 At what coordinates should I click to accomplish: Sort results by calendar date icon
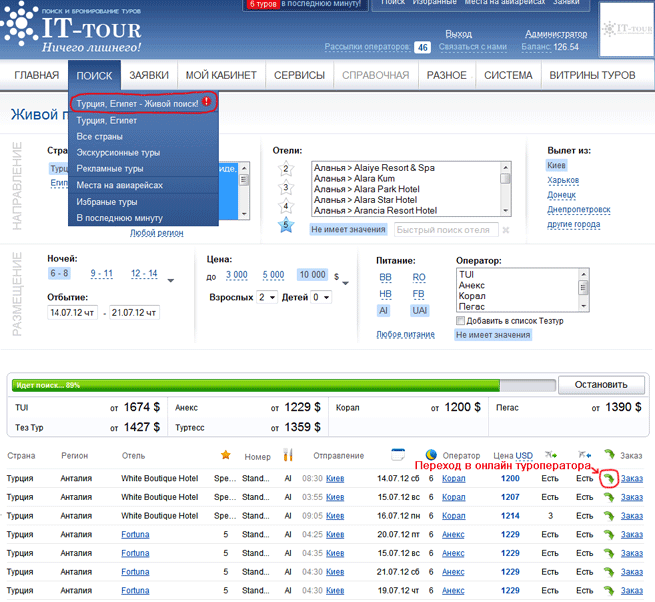point(398,455)
